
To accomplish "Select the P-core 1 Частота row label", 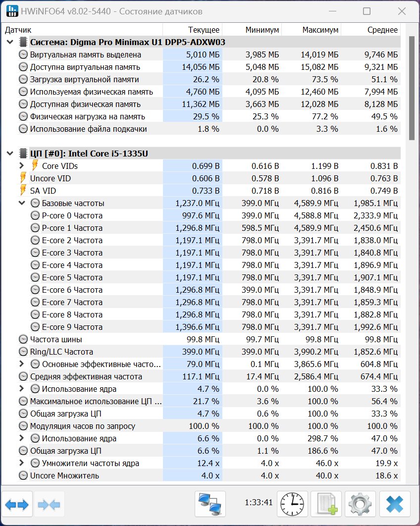I will tap(72, 228).
